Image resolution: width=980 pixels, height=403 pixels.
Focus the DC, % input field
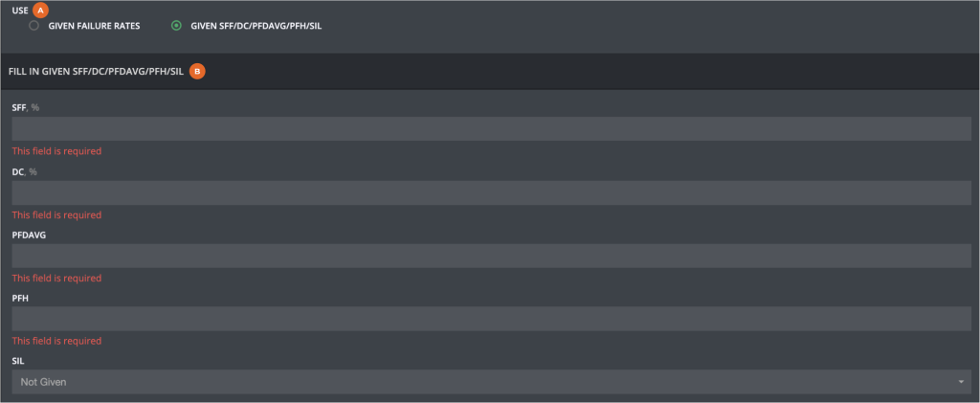(x=489, y=192)
